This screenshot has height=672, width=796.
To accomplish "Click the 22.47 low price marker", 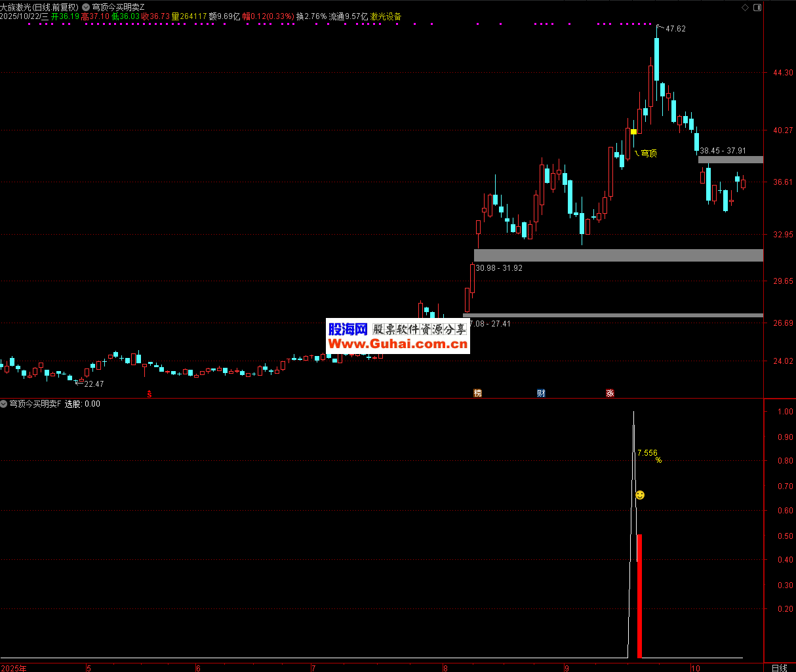I will point(94,384).
